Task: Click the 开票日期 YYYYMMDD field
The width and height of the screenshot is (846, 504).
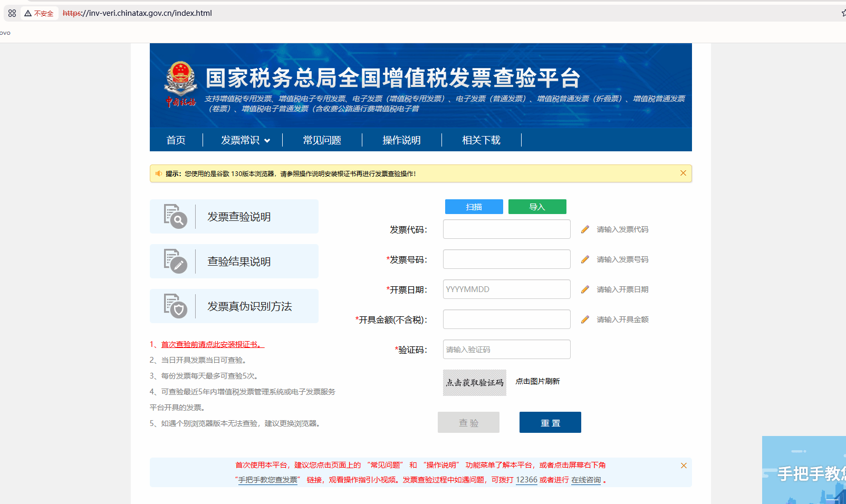Action: [506, 289]
